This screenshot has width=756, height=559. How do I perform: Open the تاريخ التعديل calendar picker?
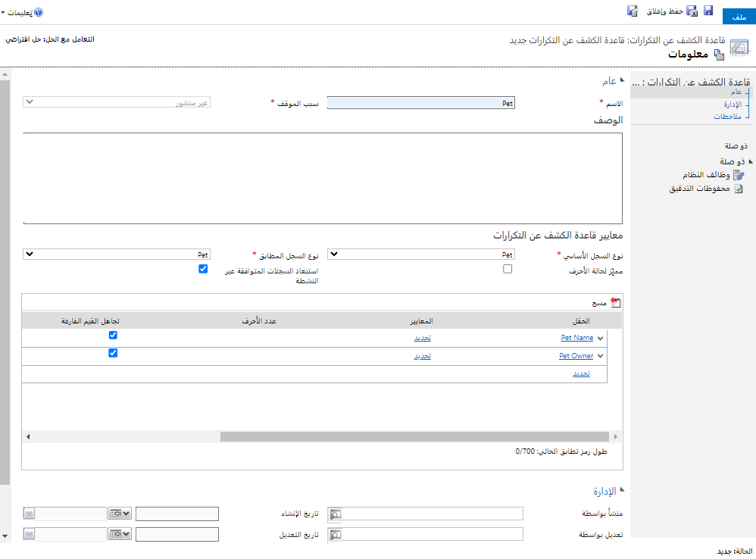pos(120,534)
